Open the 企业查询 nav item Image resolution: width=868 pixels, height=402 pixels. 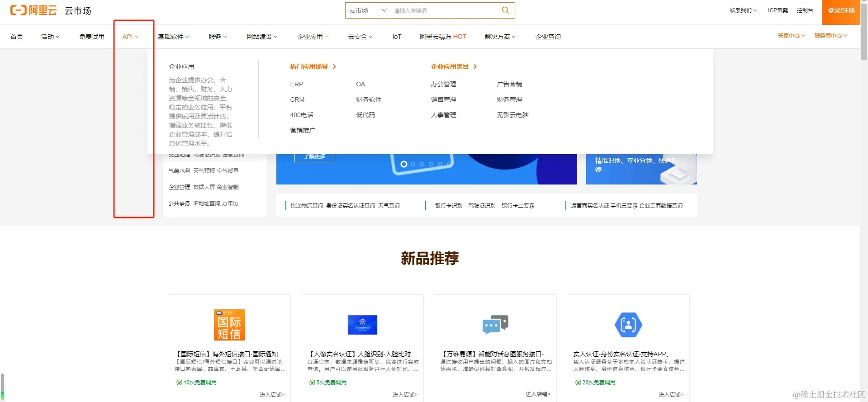(x=548, y=37)
